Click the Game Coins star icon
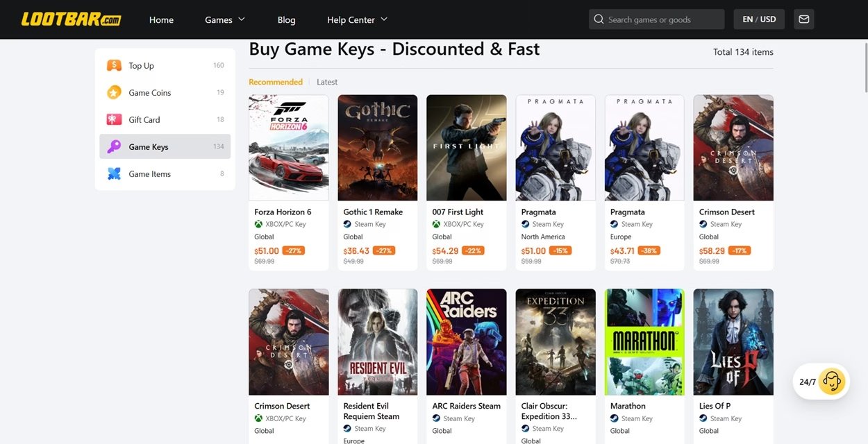Viewport: 868px width, 444px height. (x=114, y=92)
